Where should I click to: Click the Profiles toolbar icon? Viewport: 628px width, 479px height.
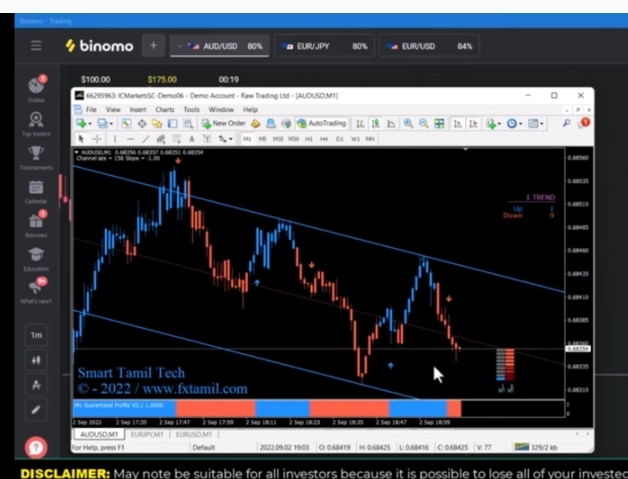(x=103, y=123)
